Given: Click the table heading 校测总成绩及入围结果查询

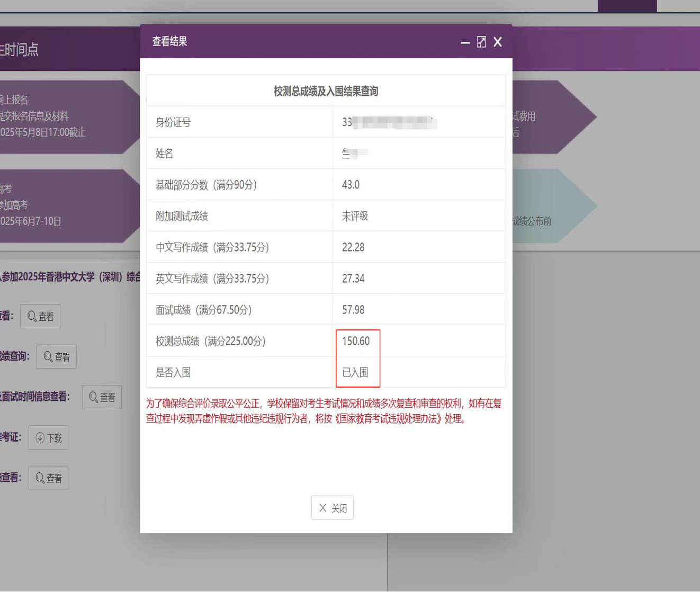Looking at the screenshot, I should click(x=326, y=91).
